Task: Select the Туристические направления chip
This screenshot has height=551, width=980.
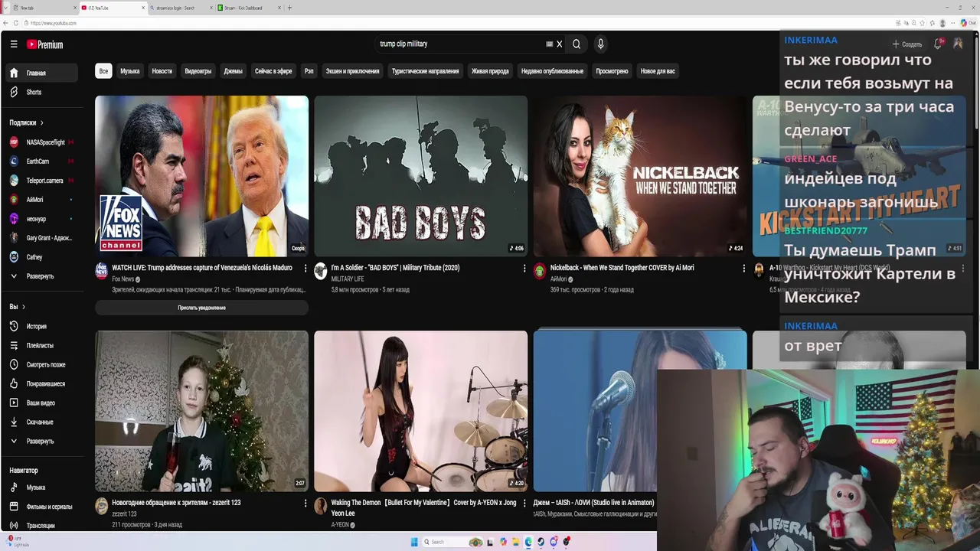Action: point(425,71)
